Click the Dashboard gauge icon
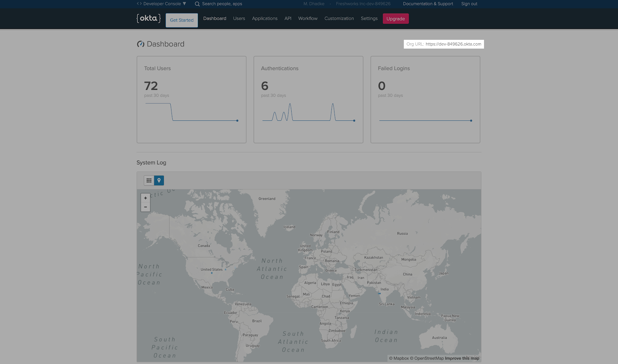This screenshot has width=618, height=364. pos(141,44)
